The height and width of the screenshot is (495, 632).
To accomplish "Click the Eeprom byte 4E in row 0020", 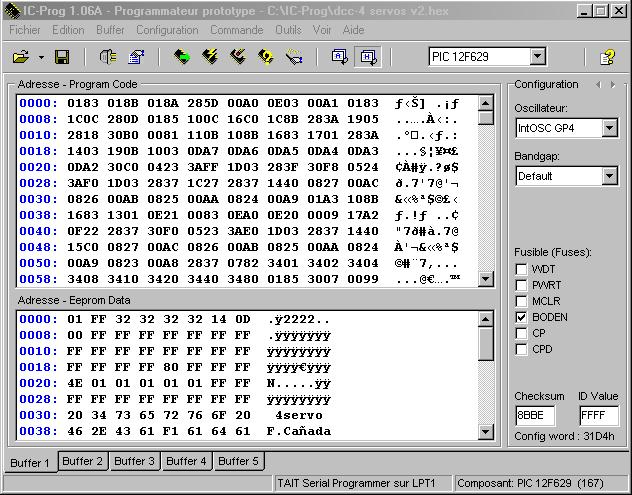I will [75, 383].
